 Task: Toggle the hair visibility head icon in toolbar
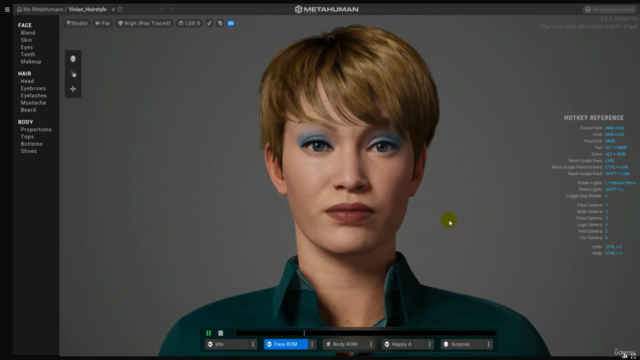(220, 23)
